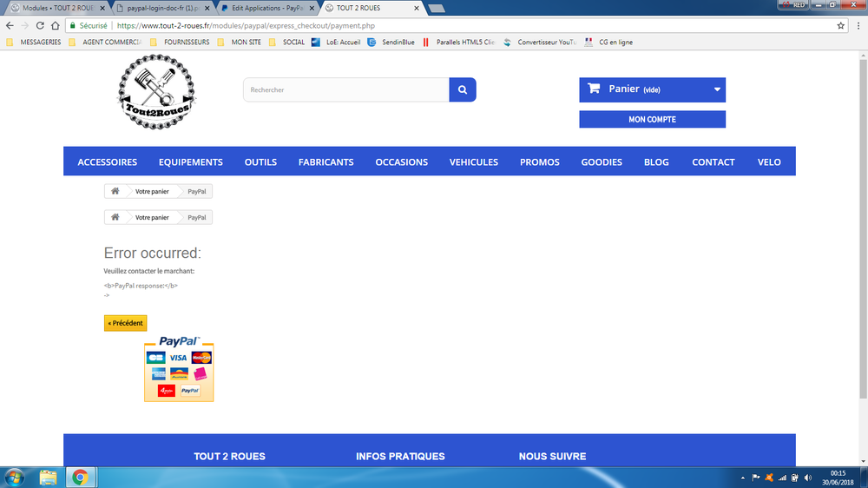
Task: Show hidden tray icons arrow
Action: pyautogui.click(x=743, y=478)
